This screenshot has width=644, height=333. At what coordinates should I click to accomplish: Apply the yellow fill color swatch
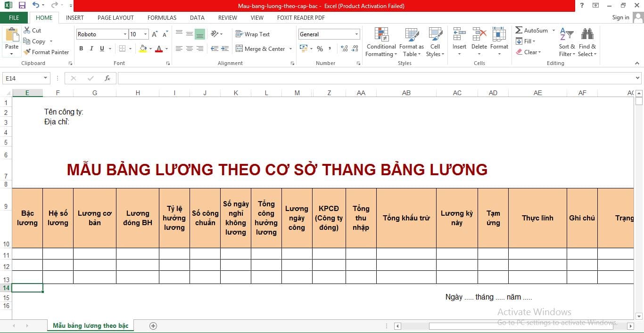pyautogui.click(x=143, y=49)
